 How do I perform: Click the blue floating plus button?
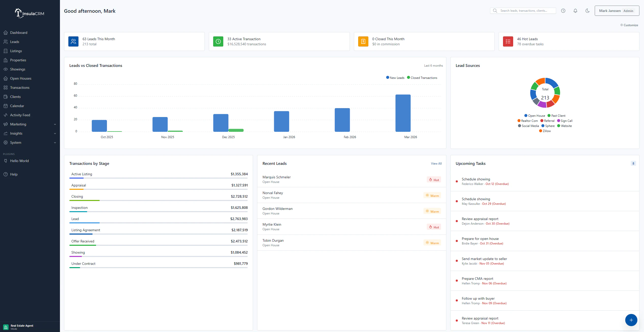pos(631,320)
